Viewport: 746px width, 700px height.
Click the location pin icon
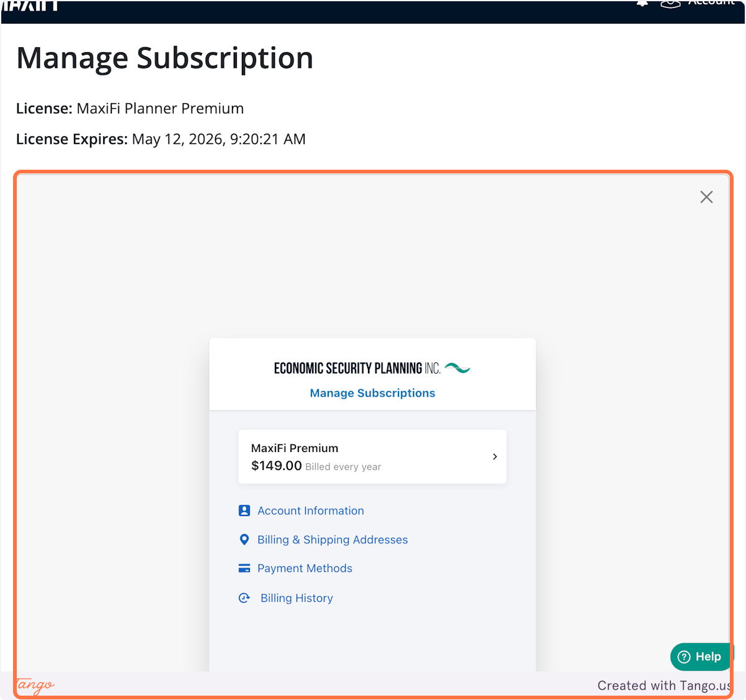click(244, 540)
